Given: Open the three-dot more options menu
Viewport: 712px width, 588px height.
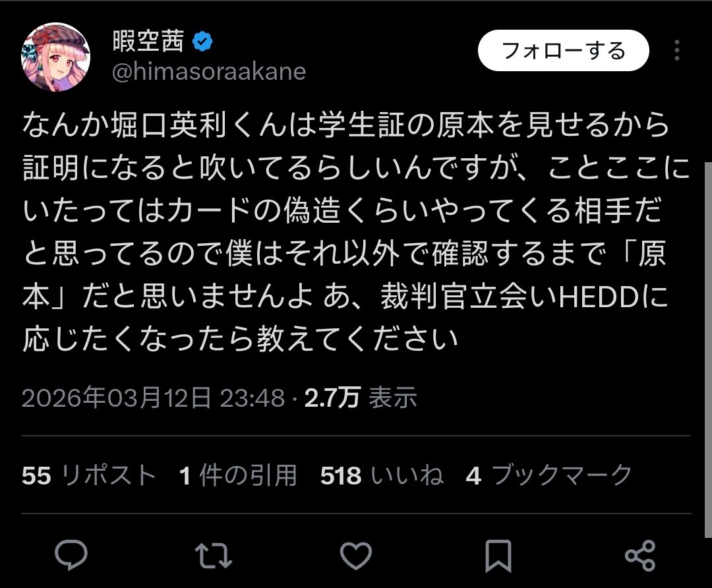Looking at the screenshot, I should point(677,51).
